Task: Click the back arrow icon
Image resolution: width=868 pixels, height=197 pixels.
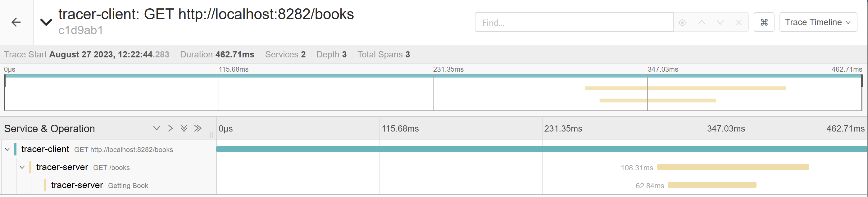Action: (x=16, y=22)
